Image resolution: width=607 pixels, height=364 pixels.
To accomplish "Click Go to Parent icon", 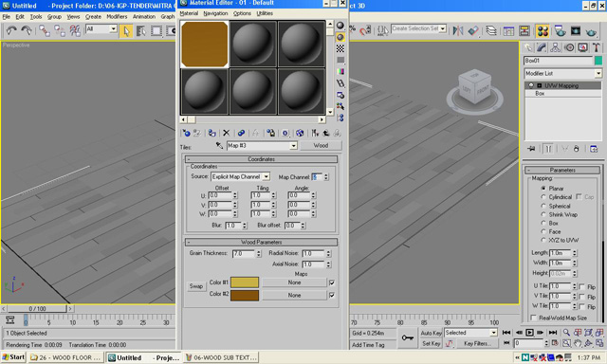I will tap(326, 133).
